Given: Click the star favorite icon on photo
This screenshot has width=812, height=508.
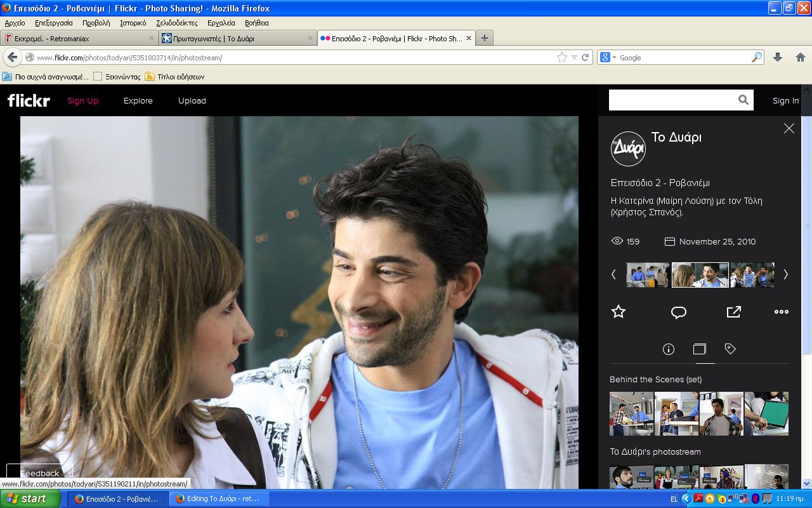Looking at the screenshot, I should [618, 312].
